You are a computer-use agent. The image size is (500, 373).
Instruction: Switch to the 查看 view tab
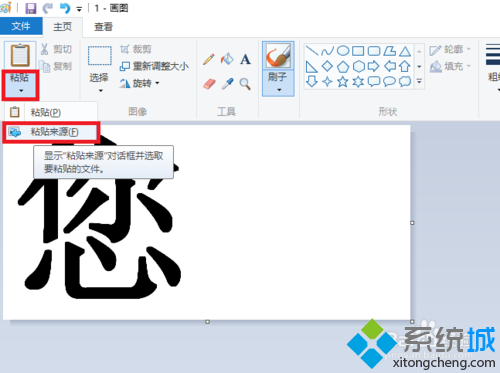coord(103,26)
